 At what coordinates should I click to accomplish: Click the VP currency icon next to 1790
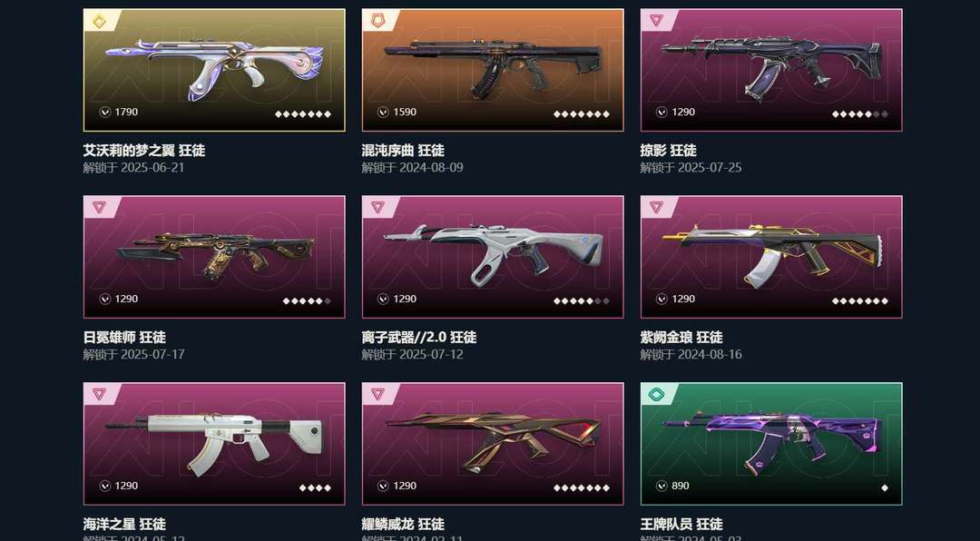105,112
